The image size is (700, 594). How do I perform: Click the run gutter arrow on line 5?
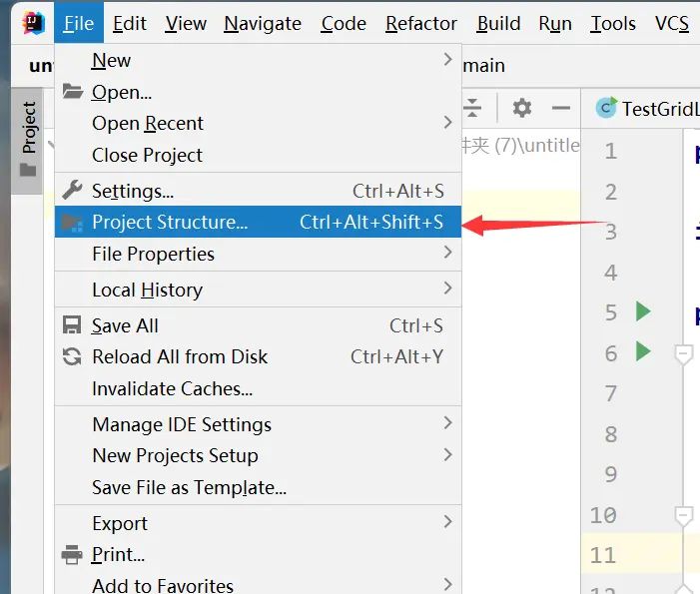[x=643, y=312]
